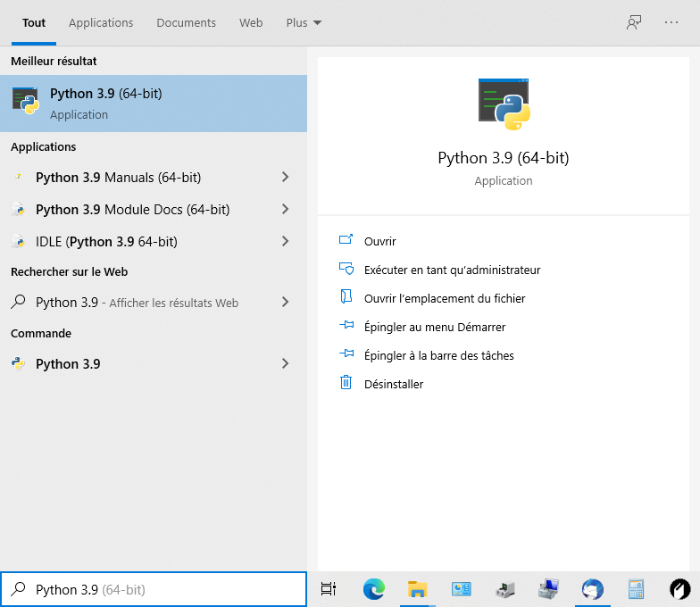
Task: Click Désinstaller to uninstall Python
Action: [394, 384]
